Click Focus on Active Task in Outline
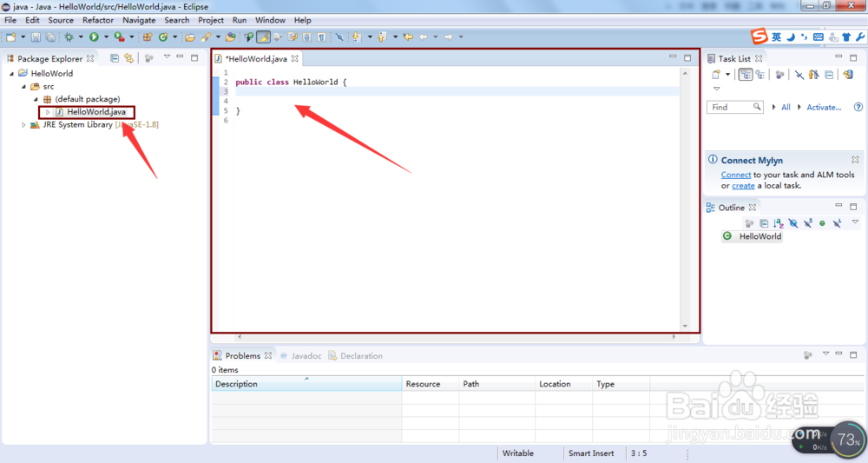Image resolution: width=868 pixels, height=463 pixels. [750, 223]
